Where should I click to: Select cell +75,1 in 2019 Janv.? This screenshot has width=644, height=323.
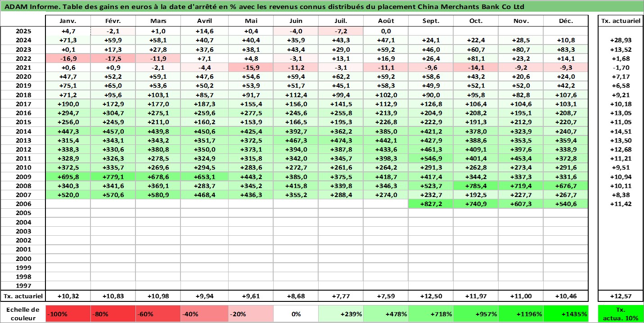tap(68, 85)
